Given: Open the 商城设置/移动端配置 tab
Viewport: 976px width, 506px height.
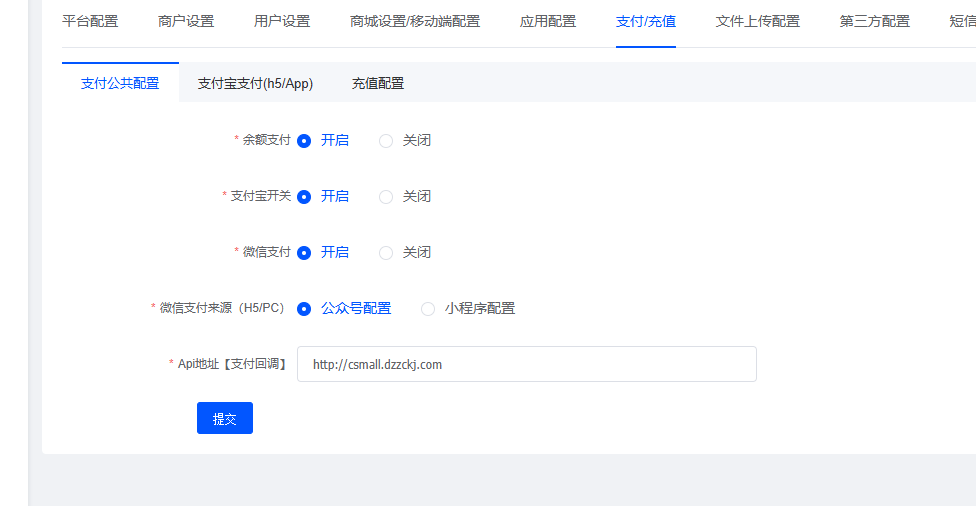Looking at the screenshot, I should (x=415, y=22).
